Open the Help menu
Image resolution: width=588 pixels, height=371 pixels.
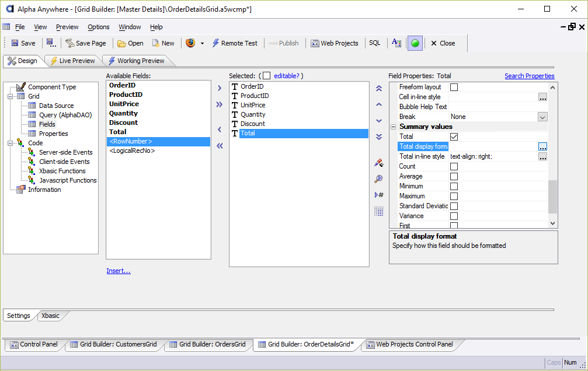coord(156,27)
